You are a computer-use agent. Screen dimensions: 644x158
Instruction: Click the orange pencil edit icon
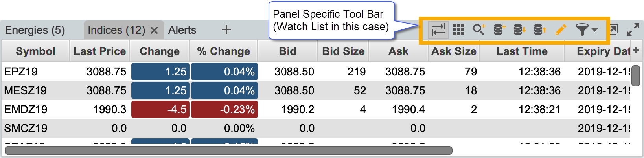coord(561,29)
